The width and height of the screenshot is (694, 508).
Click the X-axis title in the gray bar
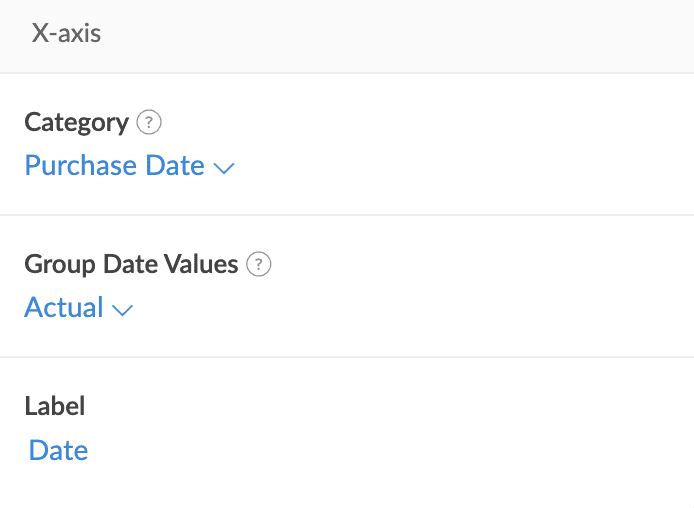[x=66, y=34]
